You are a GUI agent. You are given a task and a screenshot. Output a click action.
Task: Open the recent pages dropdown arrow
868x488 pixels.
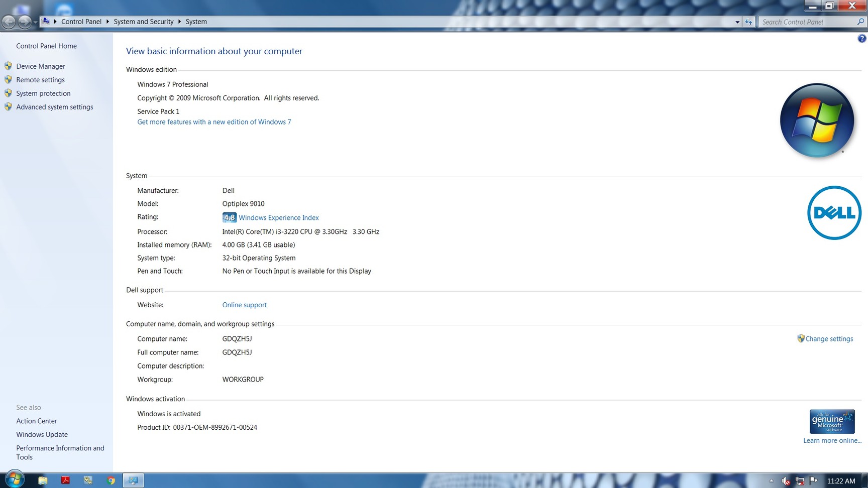[x=35, y=22]
